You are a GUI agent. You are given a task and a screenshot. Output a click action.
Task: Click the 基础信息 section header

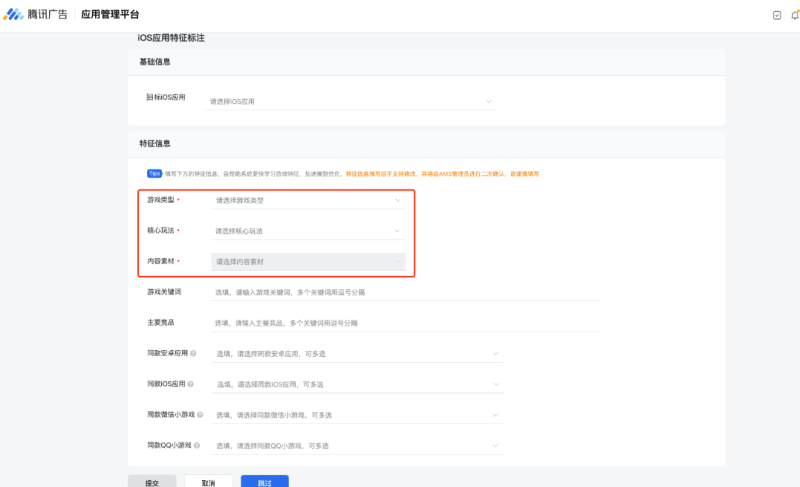point(155,62)
